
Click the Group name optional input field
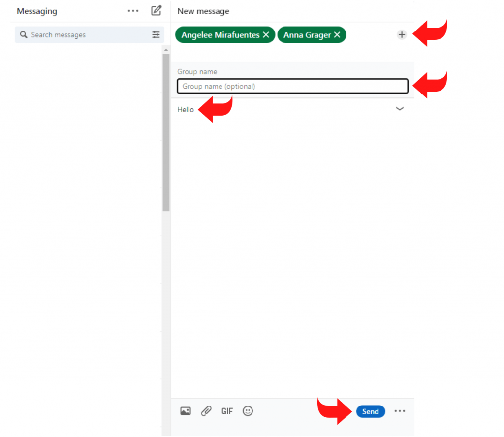292,86
